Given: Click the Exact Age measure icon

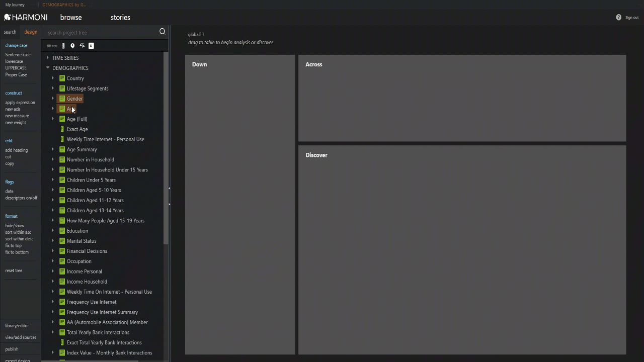Looking at the screenshot, I should [62, 129].
